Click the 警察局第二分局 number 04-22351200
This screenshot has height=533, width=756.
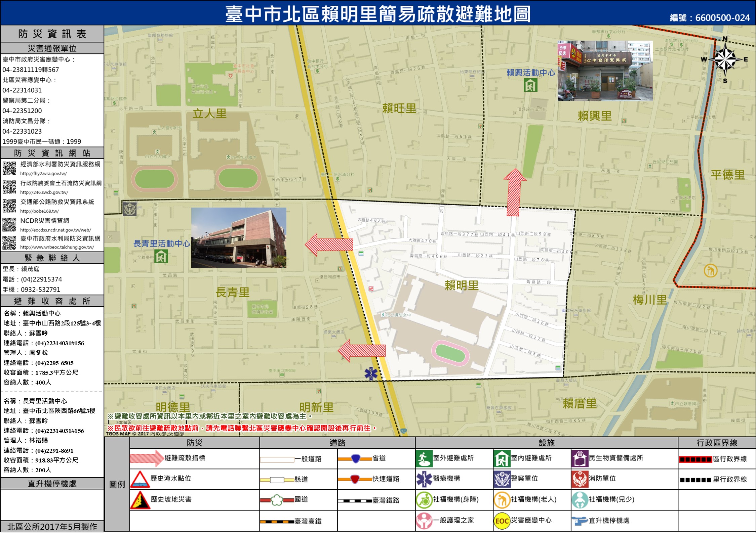click(22, 111)
